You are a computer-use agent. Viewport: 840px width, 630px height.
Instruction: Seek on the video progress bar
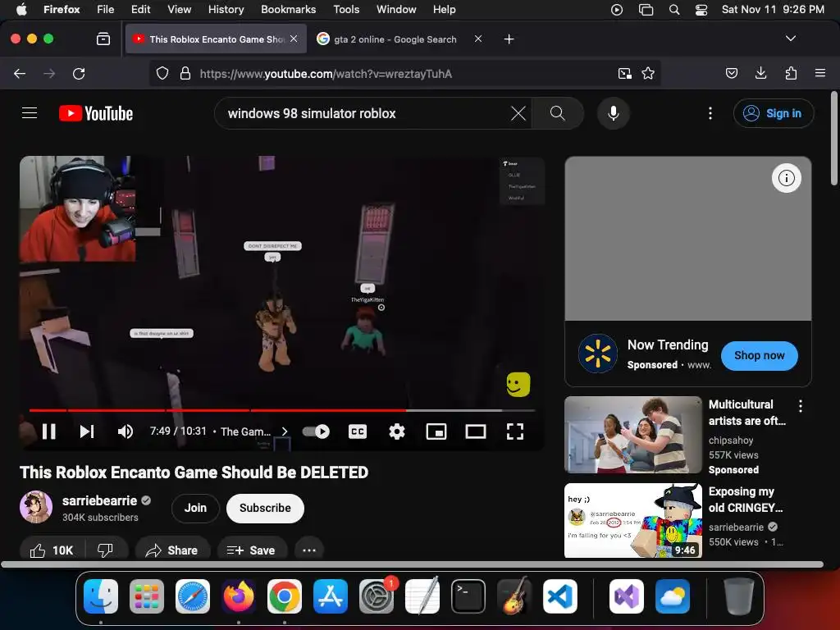coord(282,410)
